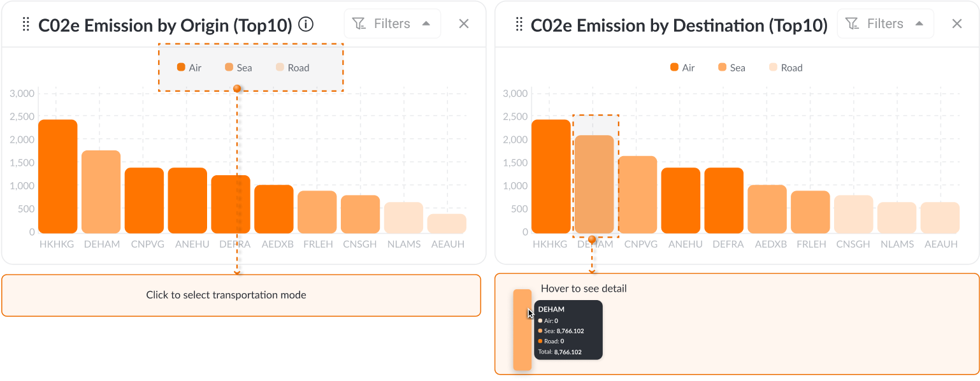Click the DEHAM tooltip detail card
This screenshot has height=381, width=980.
pyautogui.click(x=568, y=329)
